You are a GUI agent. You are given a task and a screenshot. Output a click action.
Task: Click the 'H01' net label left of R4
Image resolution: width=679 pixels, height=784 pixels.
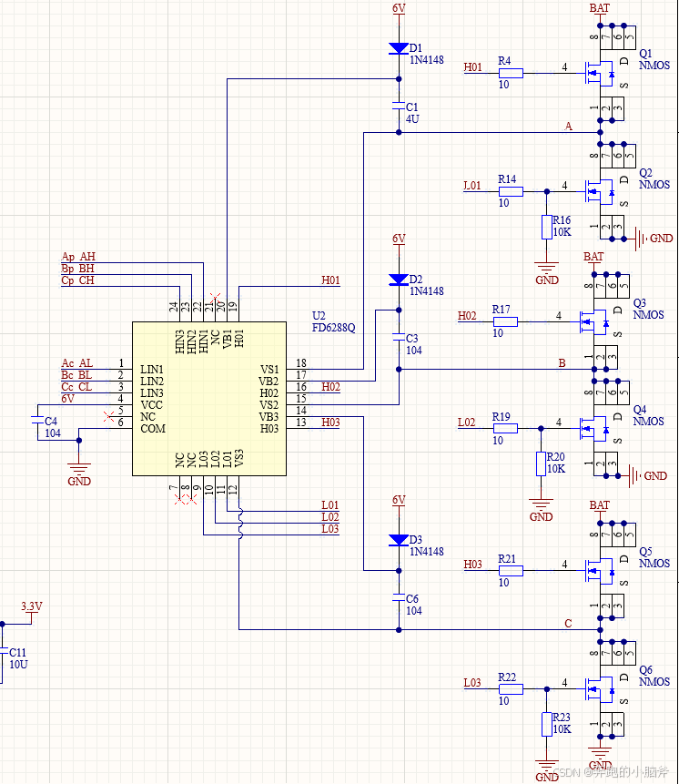point(472,67)
